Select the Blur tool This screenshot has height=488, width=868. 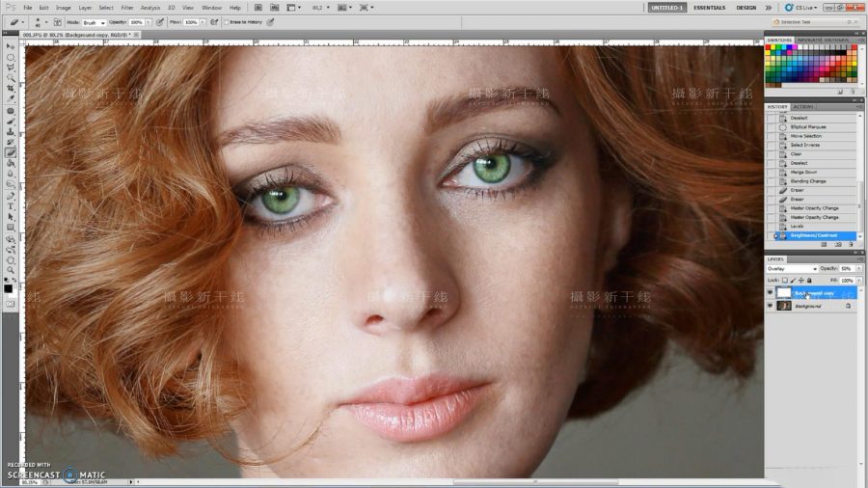click(x=11, y=174)
